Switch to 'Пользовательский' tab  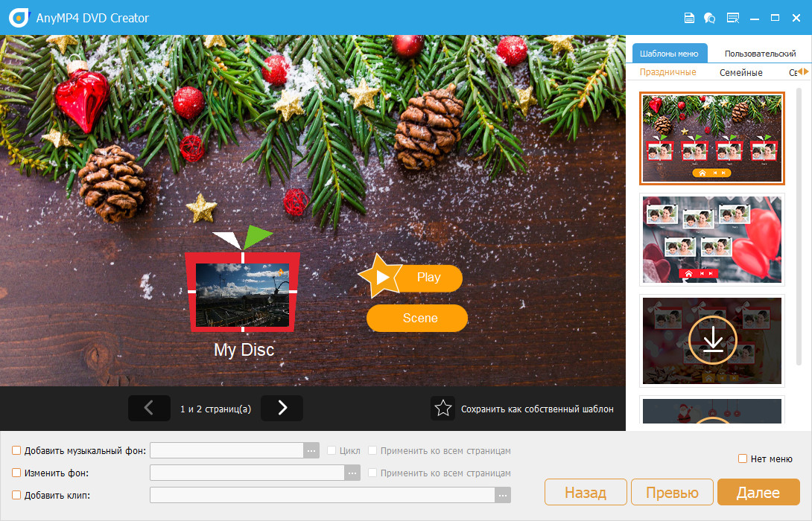pos(760,54)
